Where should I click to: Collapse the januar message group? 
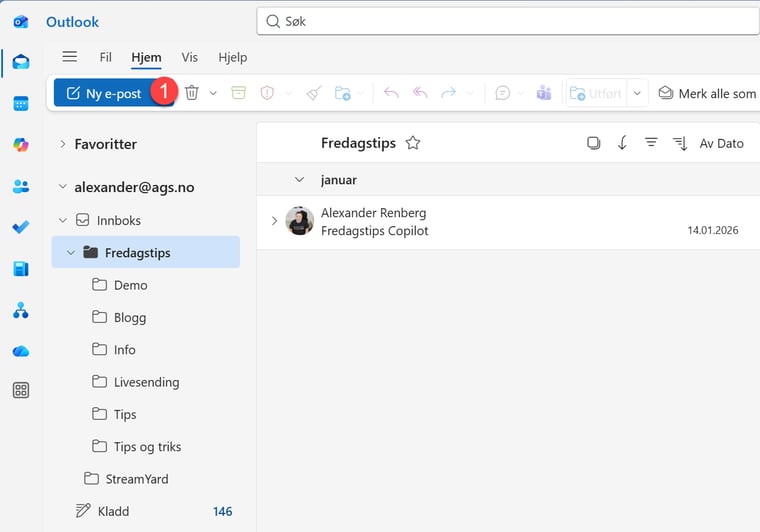point(300,180)
